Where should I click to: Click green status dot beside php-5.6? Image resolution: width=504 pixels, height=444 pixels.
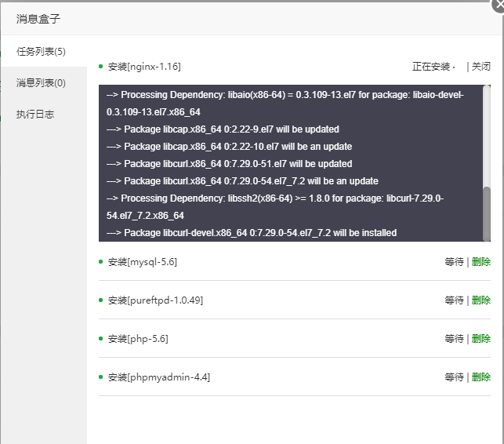pyautogui.click(x=101, y=338)
